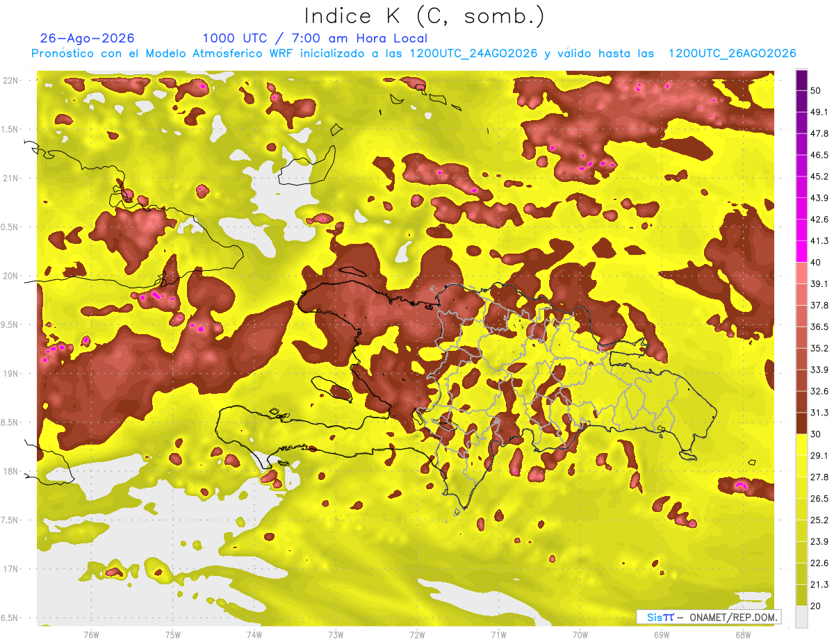Click the magenta swatch between 40 and 41.3
Screen dimensions: 834x644
(802, 251)
